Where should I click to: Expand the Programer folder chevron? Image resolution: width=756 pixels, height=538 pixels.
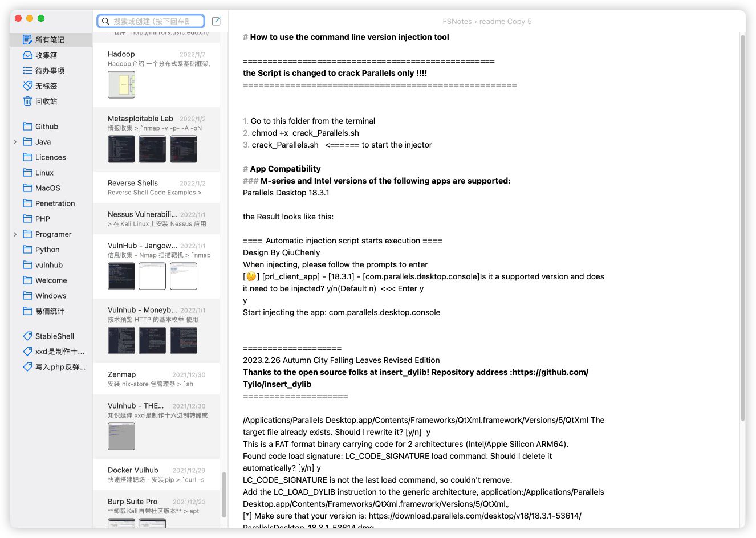(x=15, y=234)
